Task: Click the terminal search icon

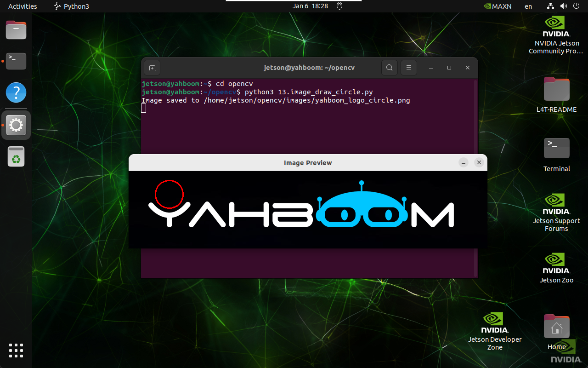Action: point(389,68)
